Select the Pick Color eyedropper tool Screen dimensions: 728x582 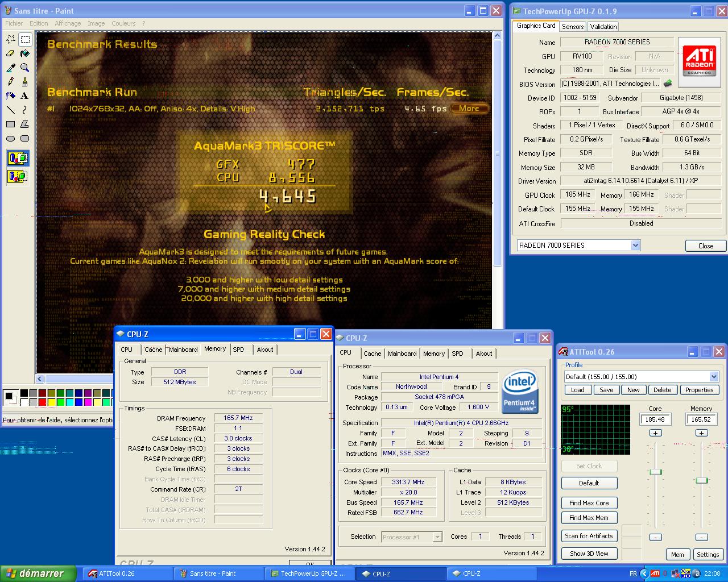[11, 68]
